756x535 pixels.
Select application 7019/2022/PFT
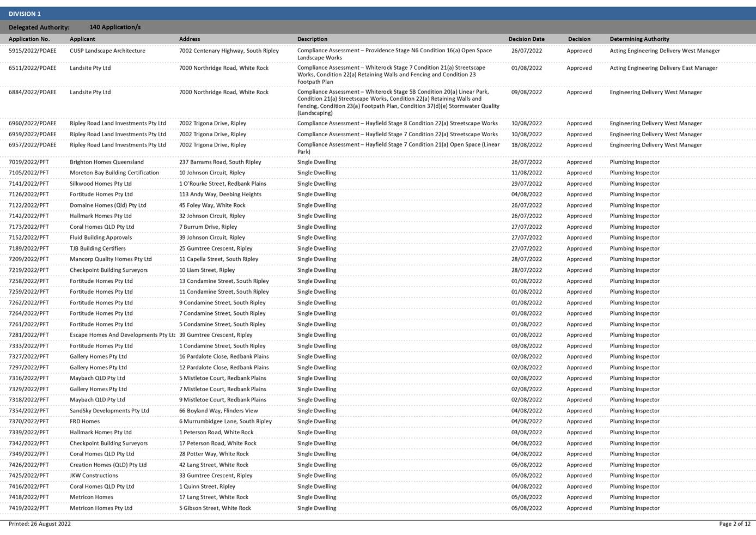(29, 162)
